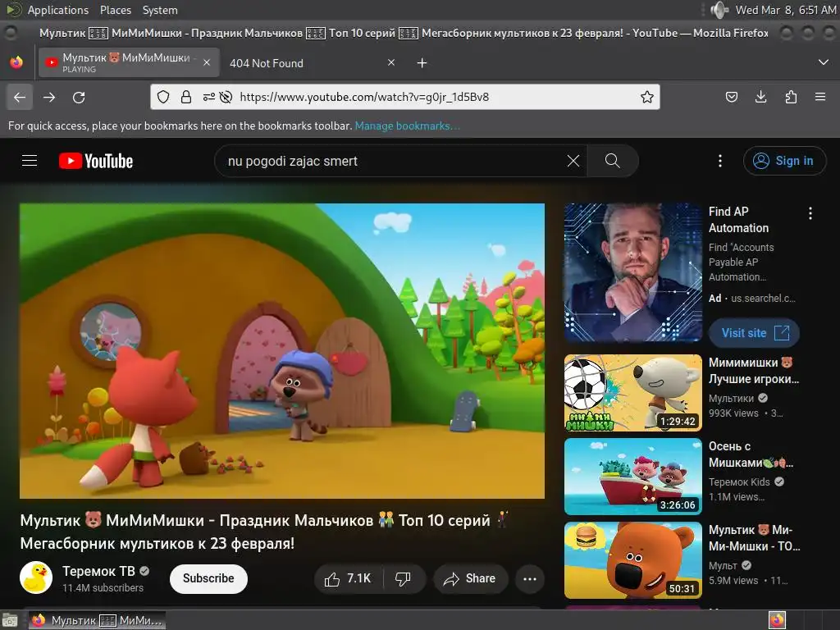The width and height of the screenshot is (840, 630).
Task: Click the YouTube logo to go home
Action: tap(96, 161)
